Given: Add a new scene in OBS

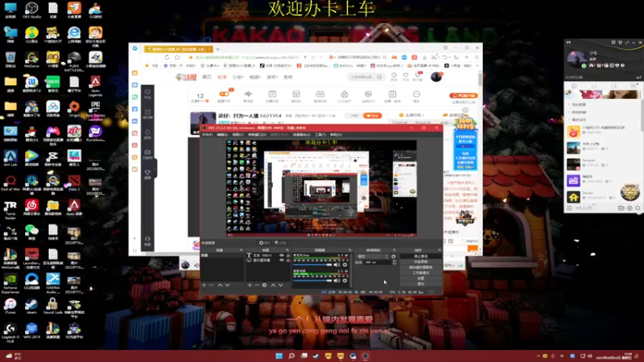Looking at the screenshot, I should point(204,285).
